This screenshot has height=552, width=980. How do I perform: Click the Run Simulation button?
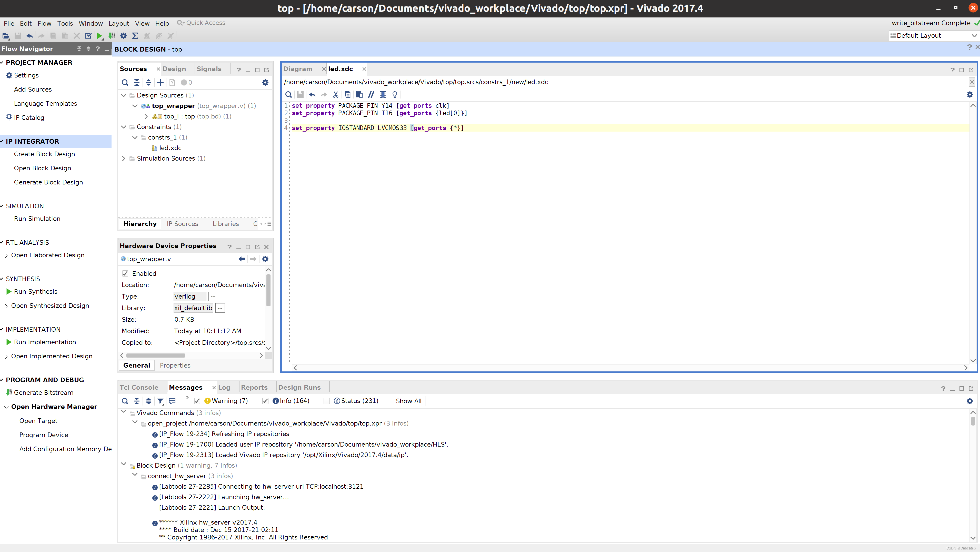tap(37, 218)
